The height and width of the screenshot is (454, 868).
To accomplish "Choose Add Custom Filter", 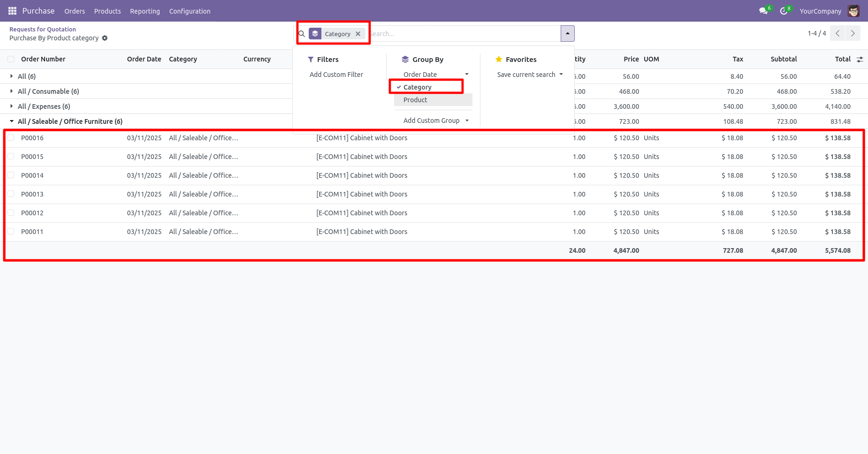I will (336, 75).
